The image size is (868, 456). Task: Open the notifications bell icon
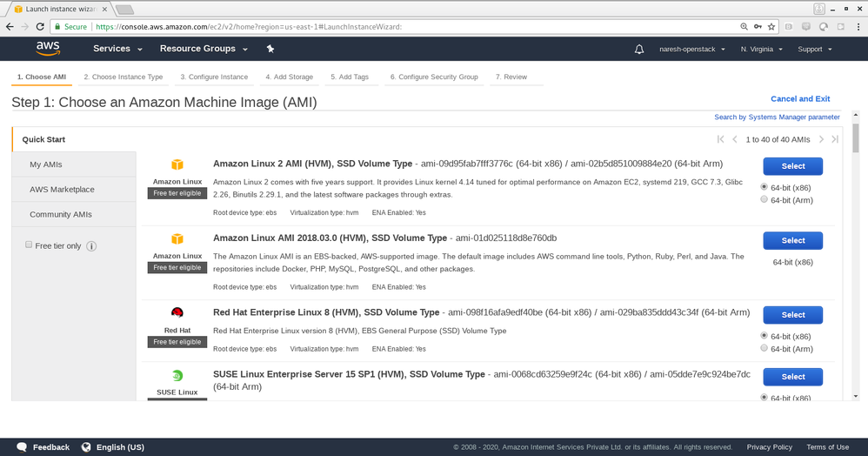point(639,50)
